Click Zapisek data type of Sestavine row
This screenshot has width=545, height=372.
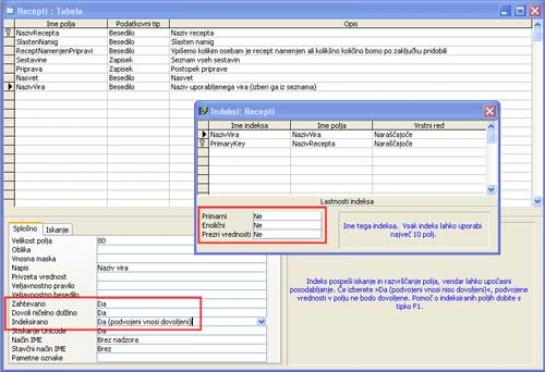pyautogui.click(x=138, y=60)
